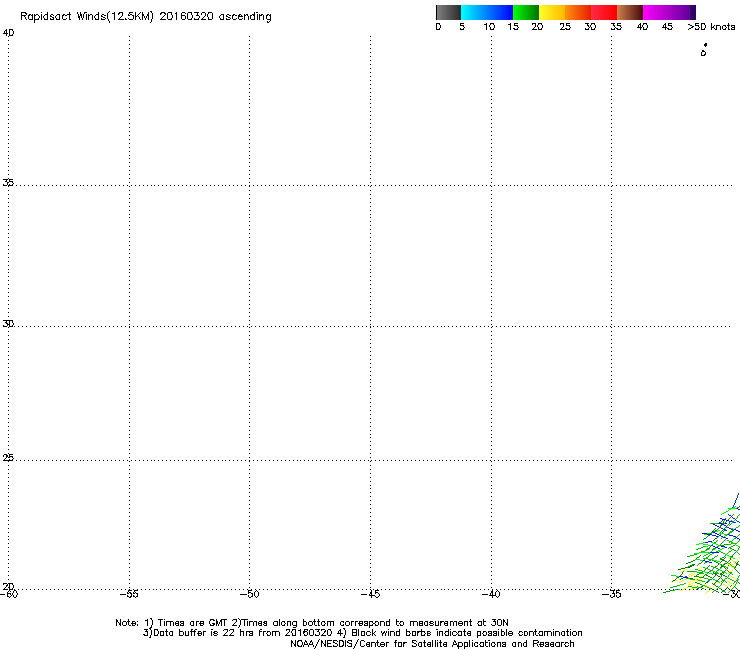This screenshot has height=650, width=740.
Task: Click the longitude label -50
Action: coord(249,594)
